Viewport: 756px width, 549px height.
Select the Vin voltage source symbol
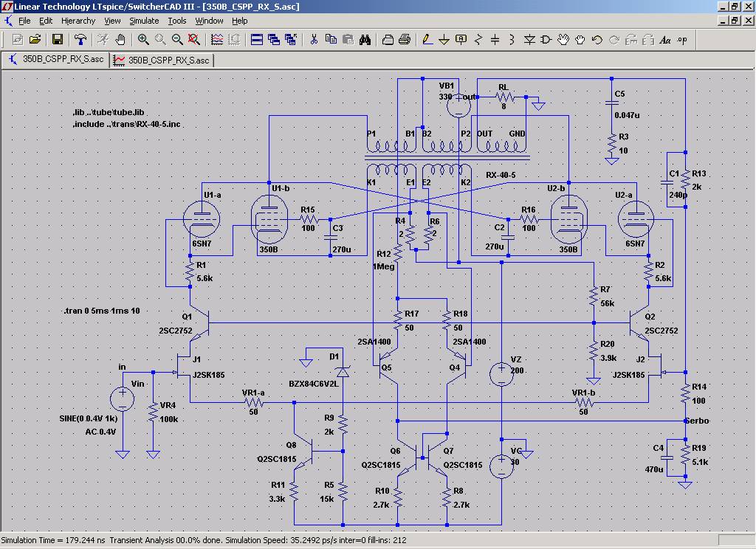tap(123, 400)
